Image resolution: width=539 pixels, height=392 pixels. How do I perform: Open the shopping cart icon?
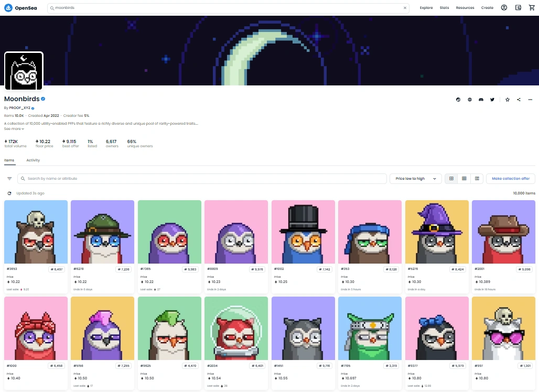[x=532, y=7]
